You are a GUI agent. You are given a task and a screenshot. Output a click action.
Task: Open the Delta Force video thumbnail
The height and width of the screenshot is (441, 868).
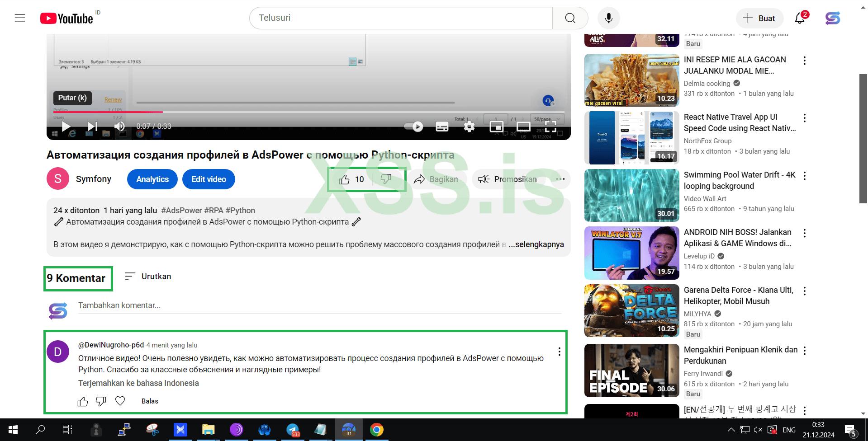(x=631, y=311)
